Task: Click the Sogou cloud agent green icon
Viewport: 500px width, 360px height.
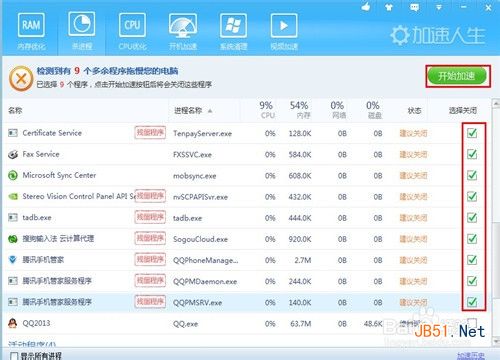Action: 13,239
